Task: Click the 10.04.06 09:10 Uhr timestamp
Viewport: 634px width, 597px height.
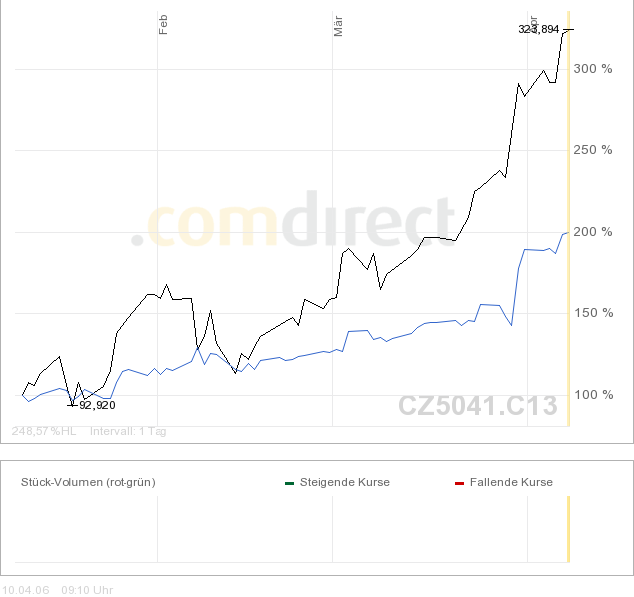Action: 58,590
